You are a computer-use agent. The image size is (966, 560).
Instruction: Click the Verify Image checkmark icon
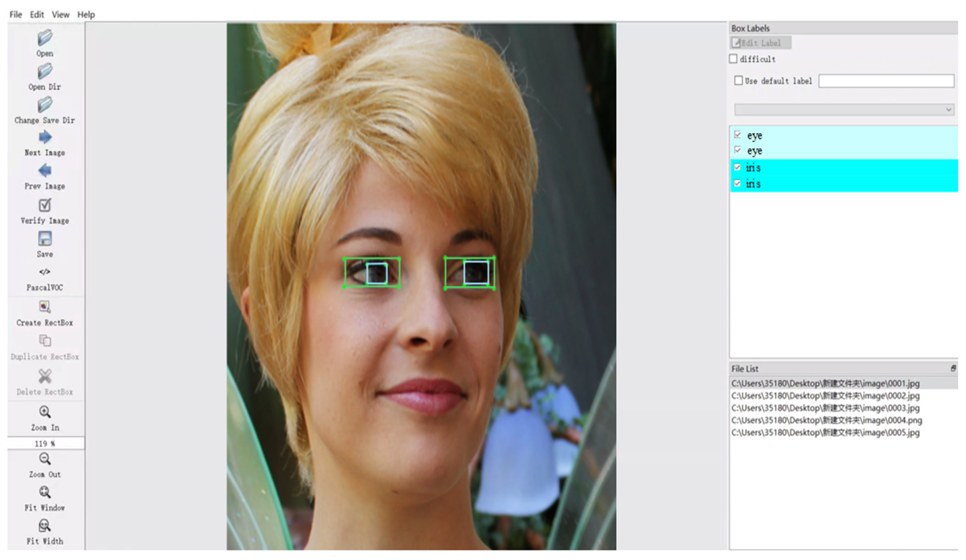(45, 205)
